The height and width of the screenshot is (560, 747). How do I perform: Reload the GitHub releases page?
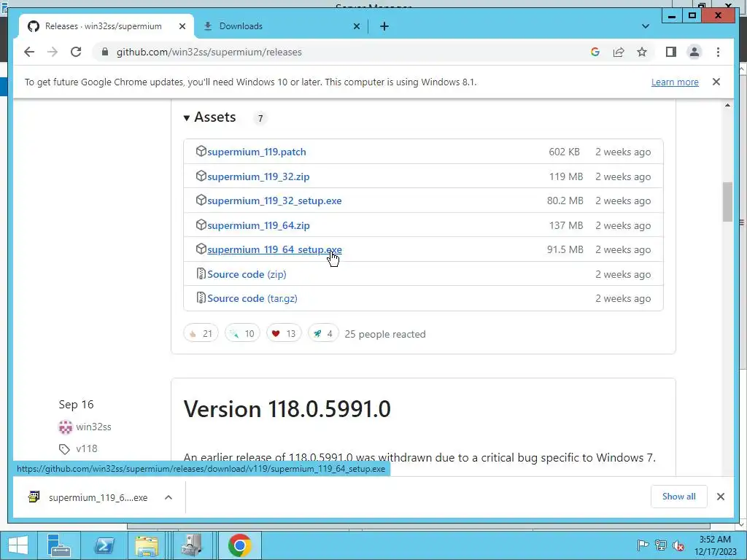[x=76, y=52]
